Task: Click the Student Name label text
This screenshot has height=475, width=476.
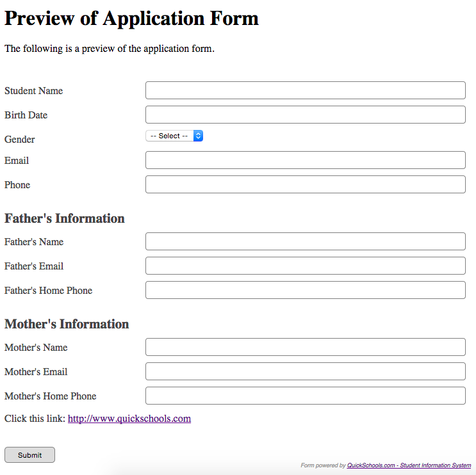Action: (33, 91)
